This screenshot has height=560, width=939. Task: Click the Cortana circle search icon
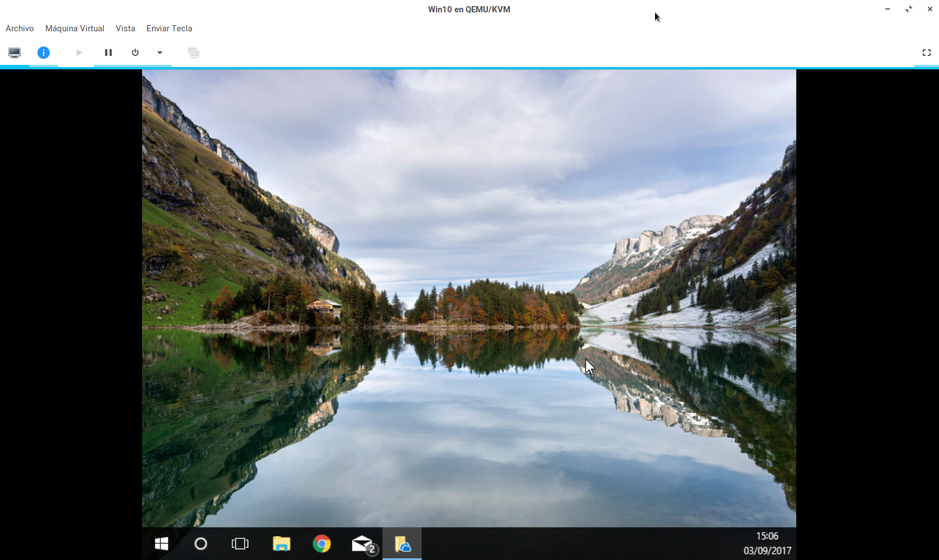pyautogui.click(x=201, y=544)
